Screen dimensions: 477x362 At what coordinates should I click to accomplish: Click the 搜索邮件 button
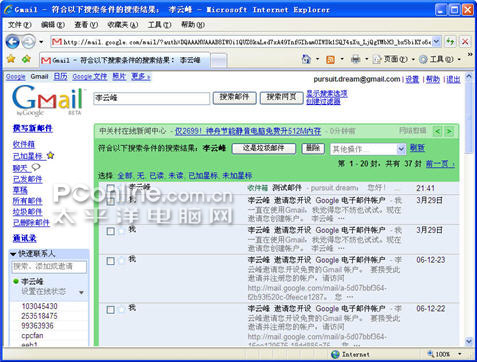[x=234, y=98]
